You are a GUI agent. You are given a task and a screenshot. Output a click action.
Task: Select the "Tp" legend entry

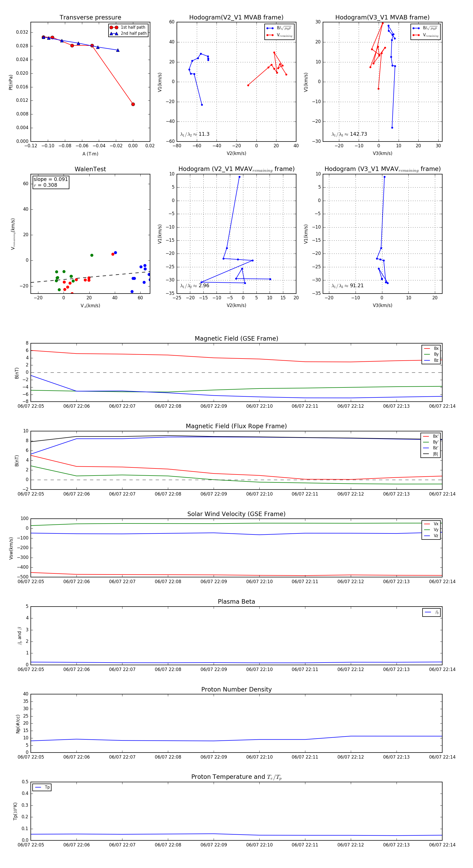point(42,787)
